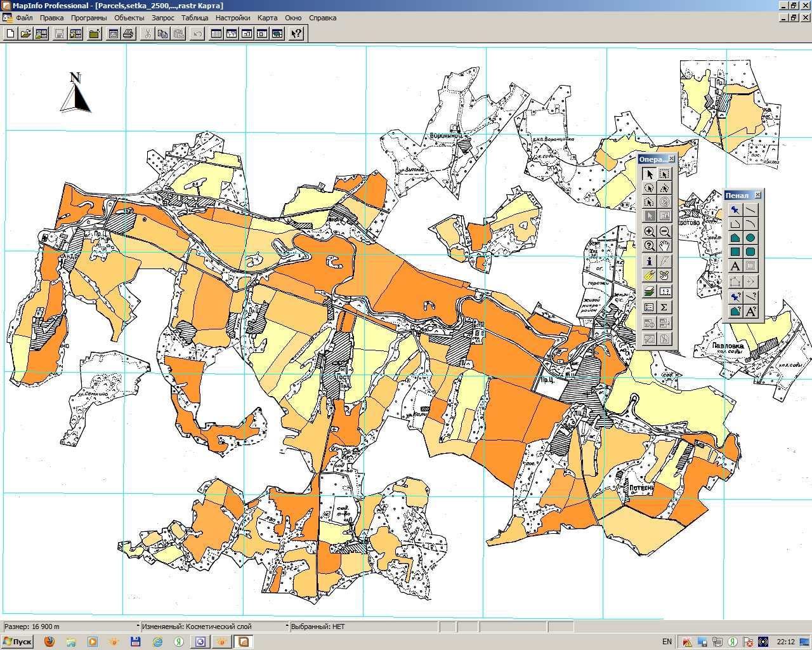This screenshot has height=650, width=812.
Task: Open the Statistics sigma tool
Action: [x=664, y=307]
